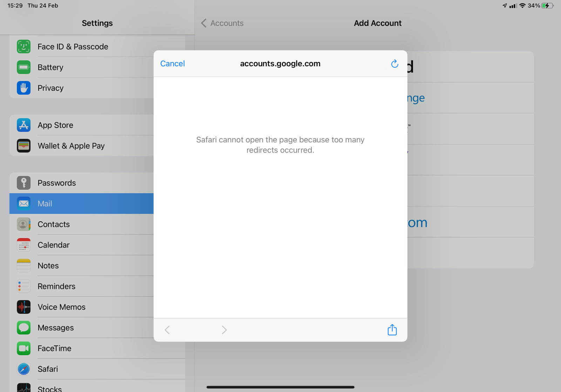Open Contacts settings
This screenshot has height=392, width=561.
coord(81,224)
